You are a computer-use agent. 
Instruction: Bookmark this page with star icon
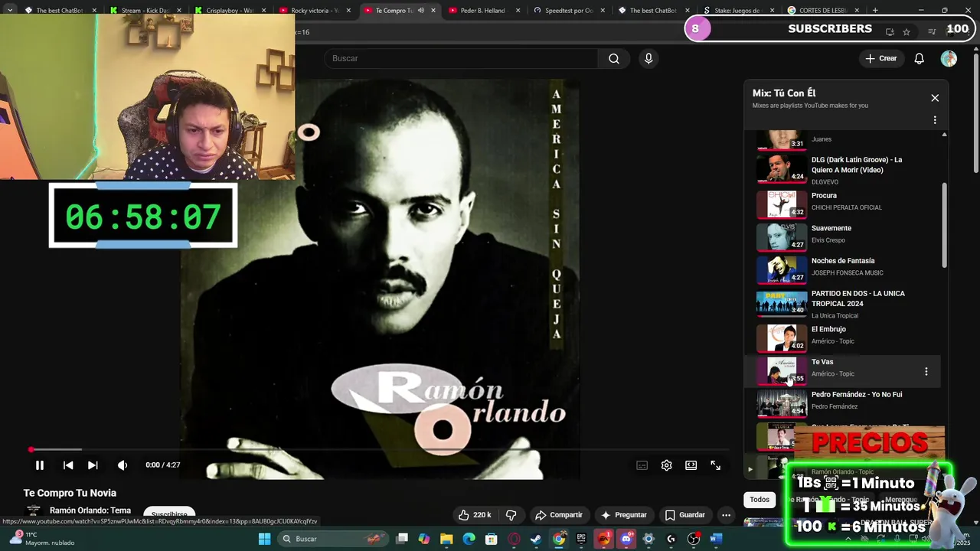click(x=906, y=32)
